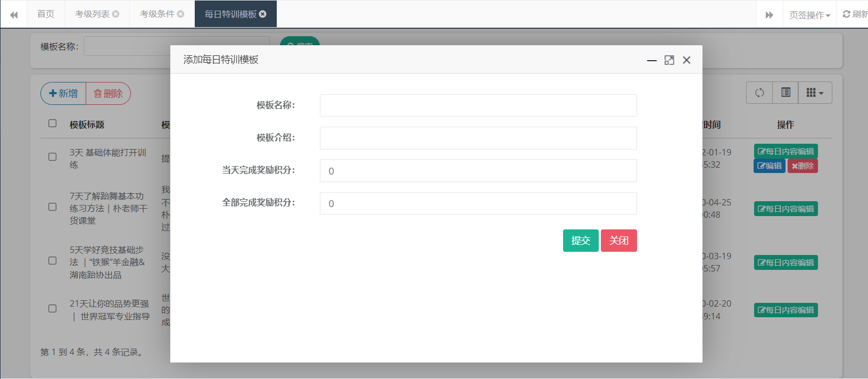Open the 考级列表 tab
The height and width of the screenshot is (379, 868).
92,14
